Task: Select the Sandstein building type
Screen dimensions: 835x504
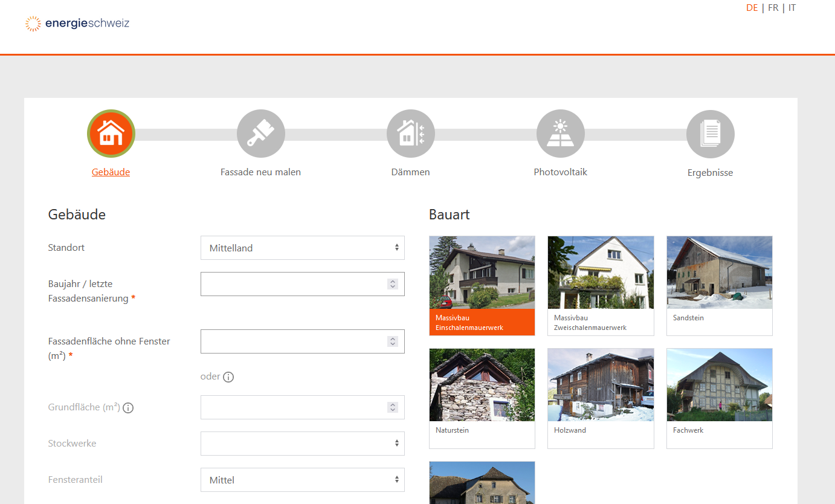Action: pos(720,286)
